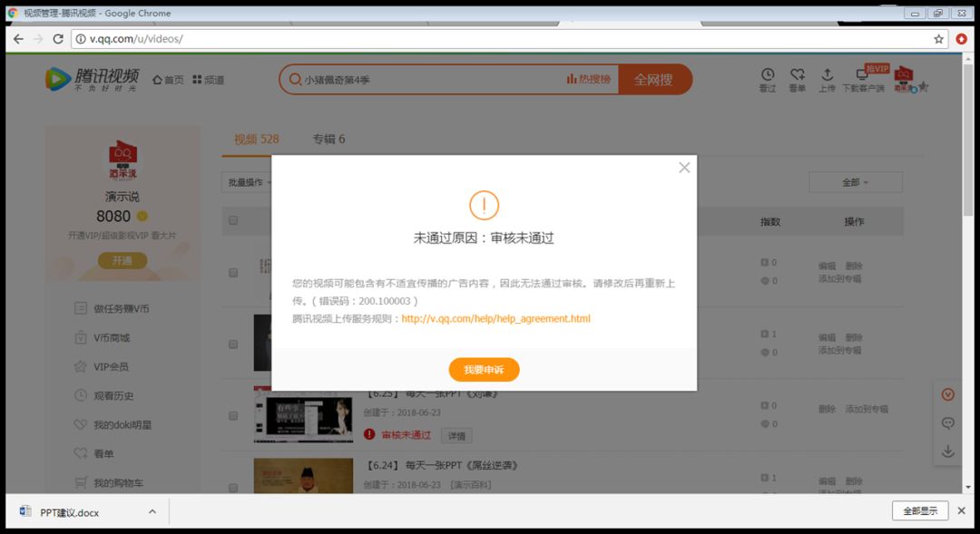Click the gold V coin icon beside 8080
Screen dimensions: 980x534
click(x=142, y=216)
